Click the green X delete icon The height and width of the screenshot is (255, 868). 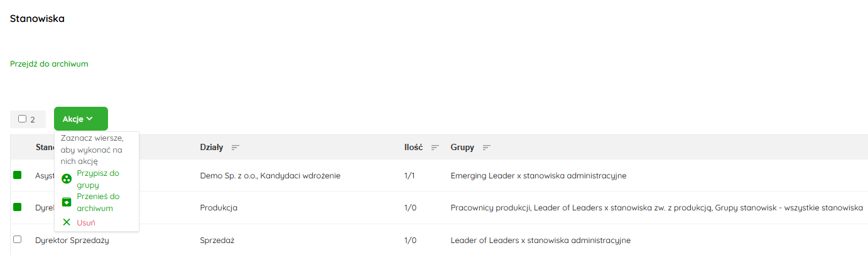click(67, 222)
